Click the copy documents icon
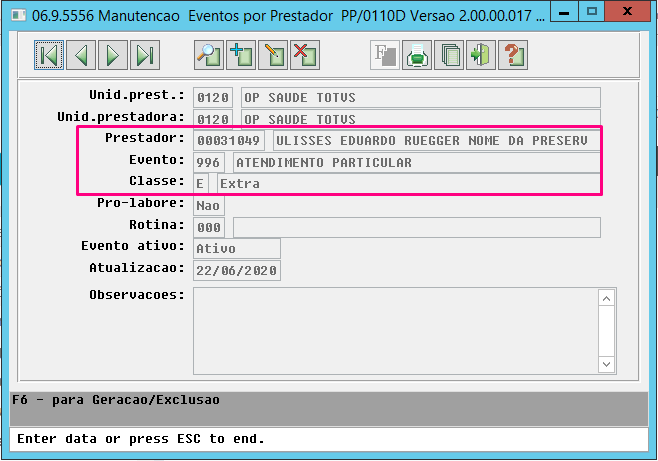This screenshot has height=461, width=658. [x=449, y=55]
